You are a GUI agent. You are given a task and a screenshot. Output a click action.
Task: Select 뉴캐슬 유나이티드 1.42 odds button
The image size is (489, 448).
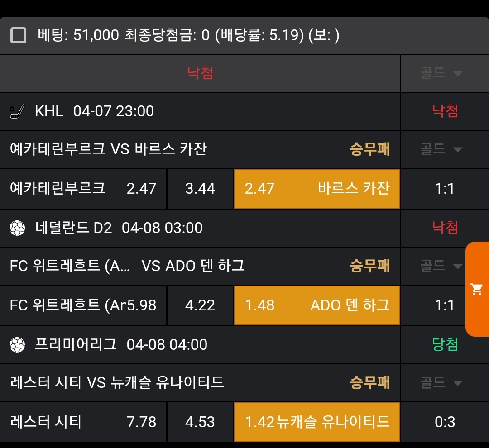click(317, 422)
